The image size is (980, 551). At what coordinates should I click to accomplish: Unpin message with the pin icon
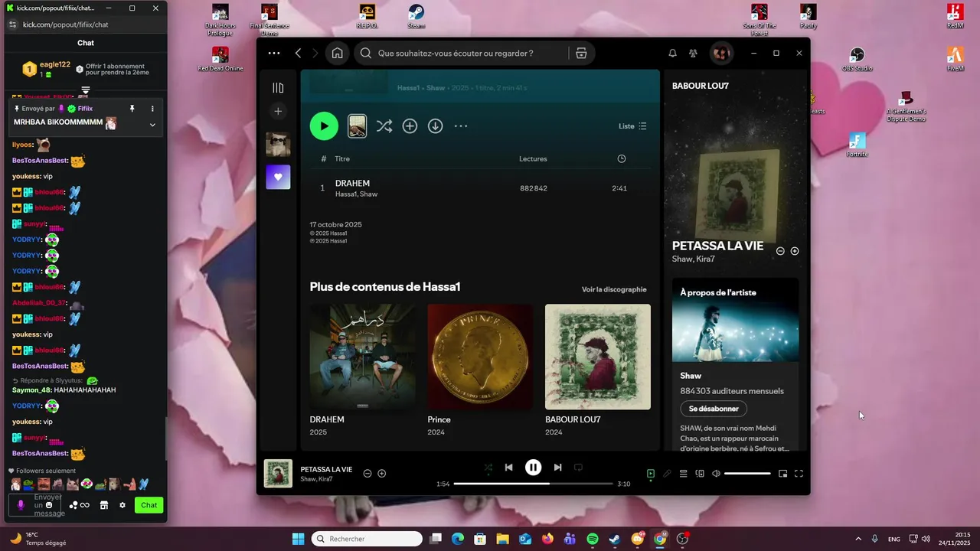click(x=132, y=109)
